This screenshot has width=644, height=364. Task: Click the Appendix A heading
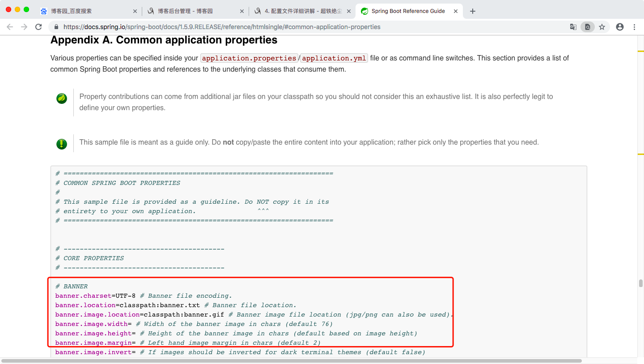(164, 40)
